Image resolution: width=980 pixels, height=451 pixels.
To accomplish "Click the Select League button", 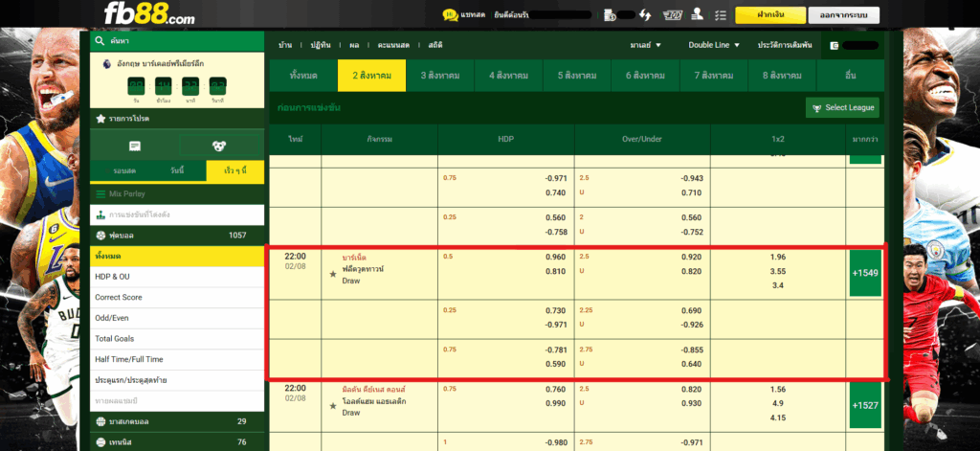I will tap(842, 107).
